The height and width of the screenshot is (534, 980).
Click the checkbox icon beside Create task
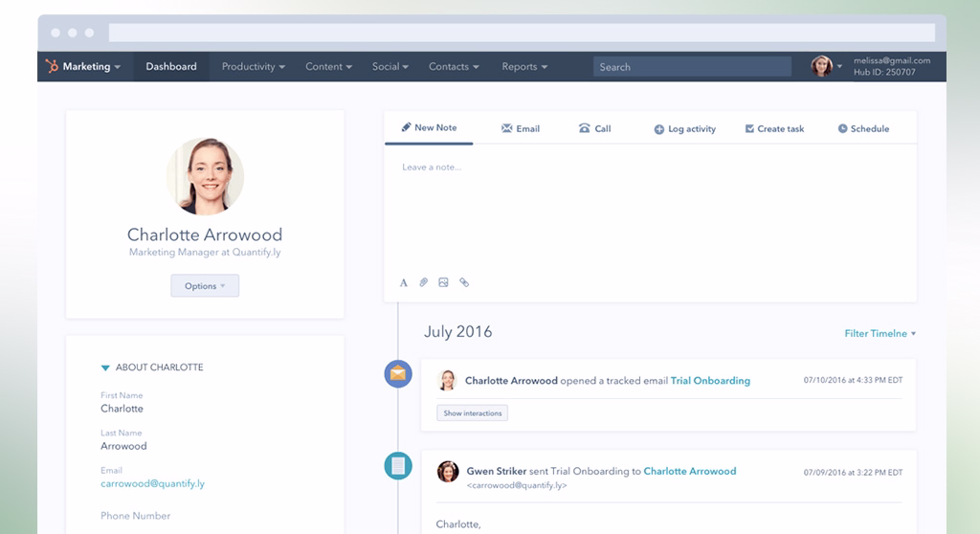[749, 128]
